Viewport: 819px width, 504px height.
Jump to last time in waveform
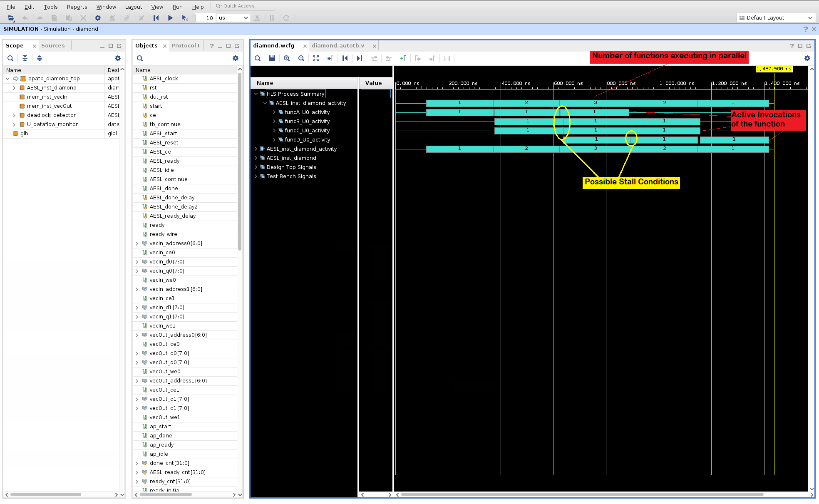pyautogui.click(x=360, y=58)
